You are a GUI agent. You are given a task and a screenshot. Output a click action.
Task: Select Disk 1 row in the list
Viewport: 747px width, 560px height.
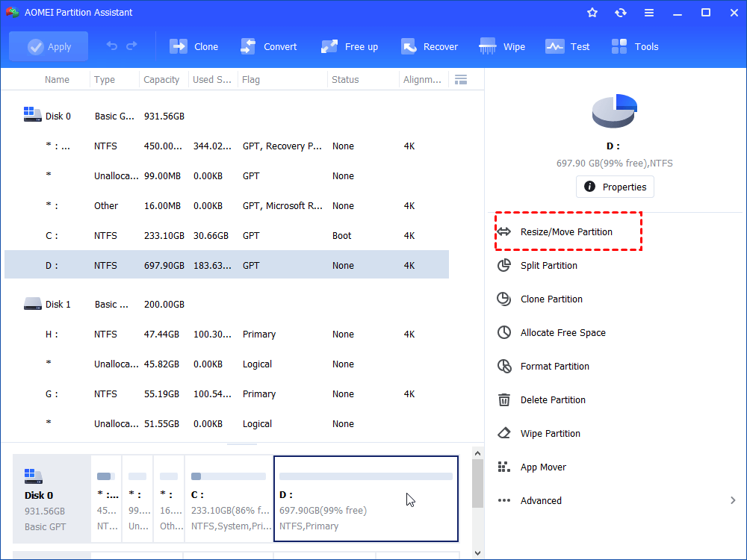[x=227, y=305]
